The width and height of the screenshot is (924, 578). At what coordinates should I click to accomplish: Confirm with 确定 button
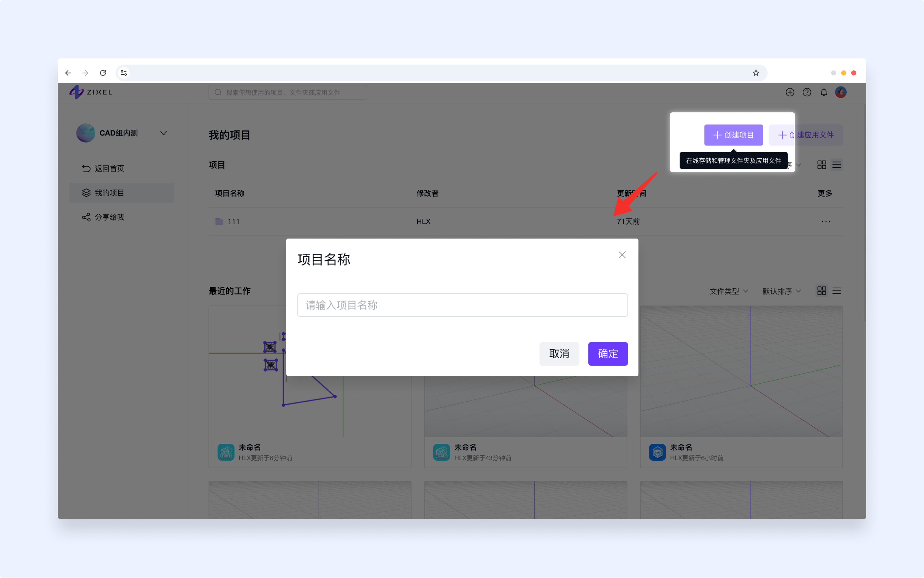(x=608, y=354)
